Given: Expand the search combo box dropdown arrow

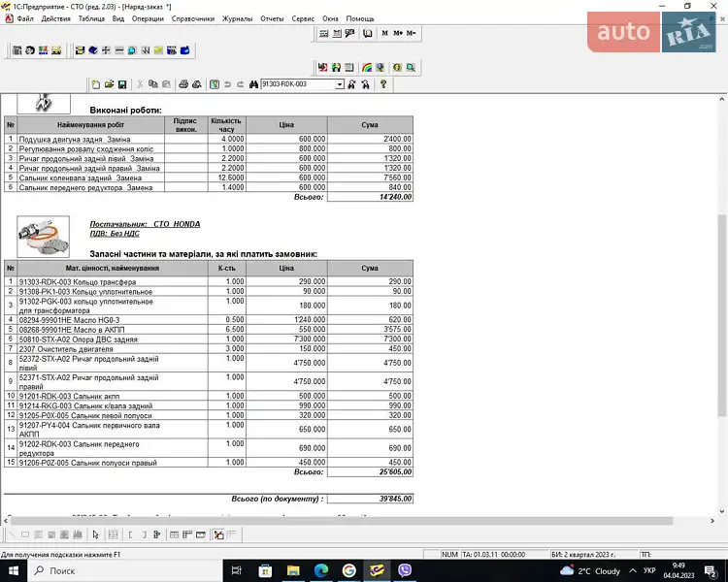Looking at the screenshot, I should pyautogui.click(x=340, y=85).
